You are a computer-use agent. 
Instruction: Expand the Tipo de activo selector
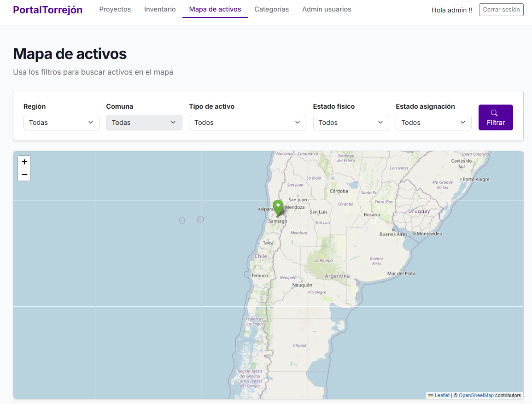(247, 123)
